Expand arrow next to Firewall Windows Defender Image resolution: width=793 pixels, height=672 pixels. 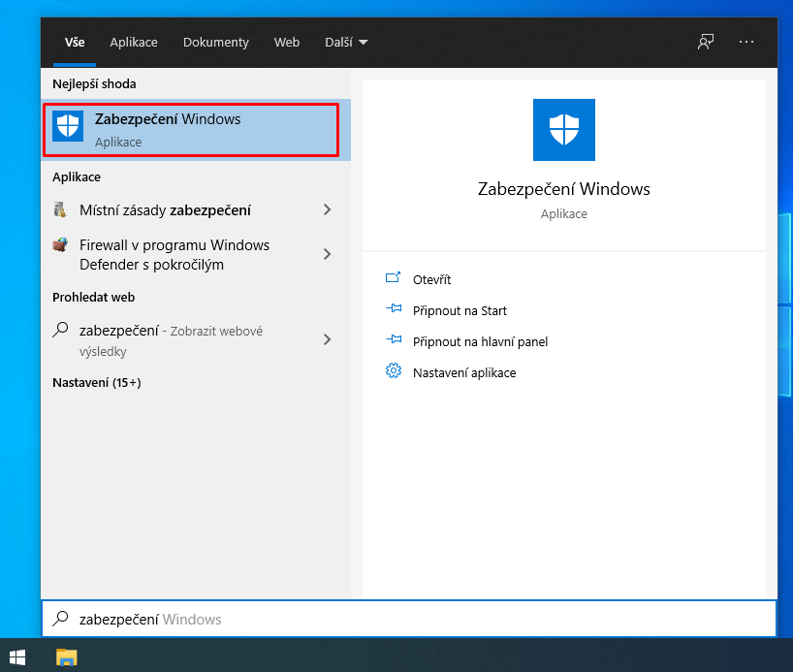(328, 254)
